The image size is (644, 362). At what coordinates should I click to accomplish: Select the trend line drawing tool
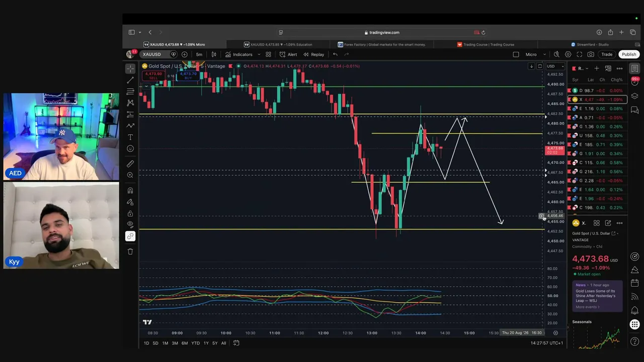130,80
